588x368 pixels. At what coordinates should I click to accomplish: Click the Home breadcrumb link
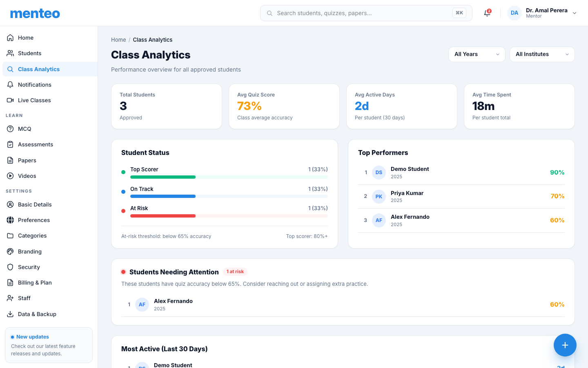[118, 40]
